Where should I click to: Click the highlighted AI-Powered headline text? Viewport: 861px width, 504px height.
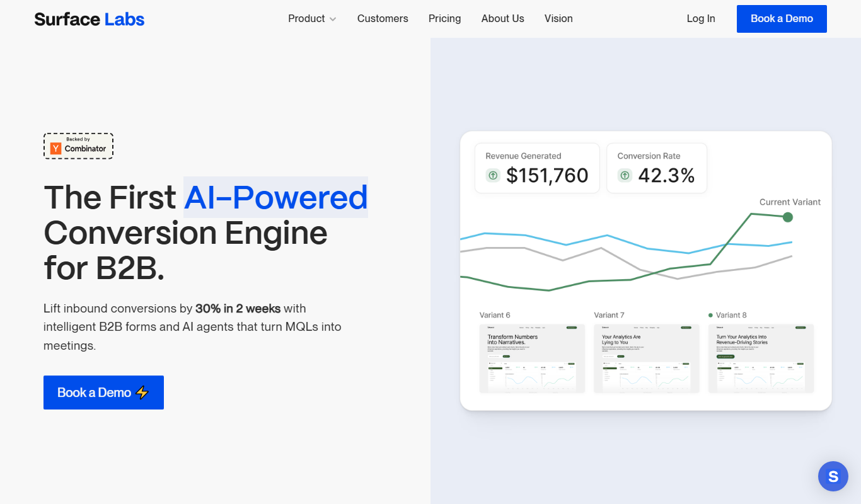click(x=276, y=197)
